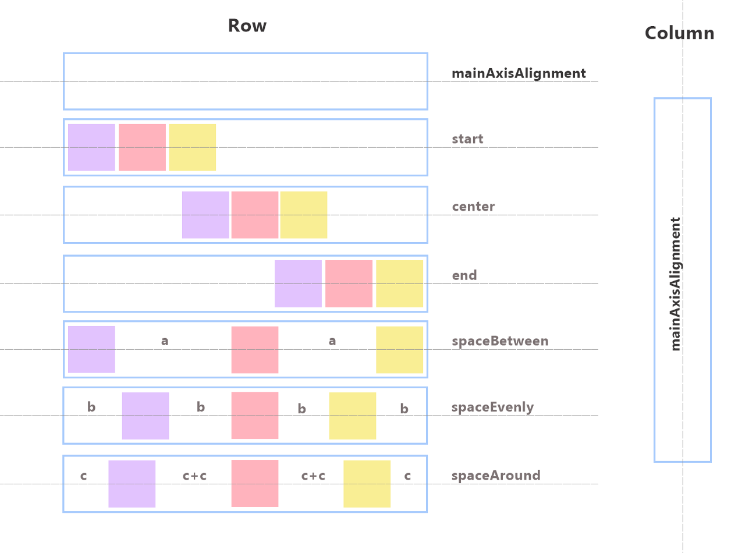
Task: Click the vertical "mainAxisAlignment" text in the Column box
Action: 675,283
